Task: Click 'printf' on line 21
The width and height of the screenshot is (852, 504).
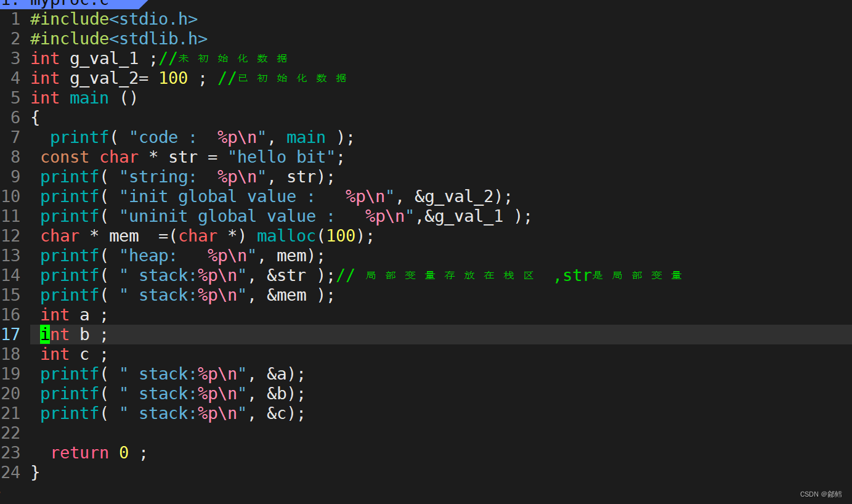Action: coord(70,413)
